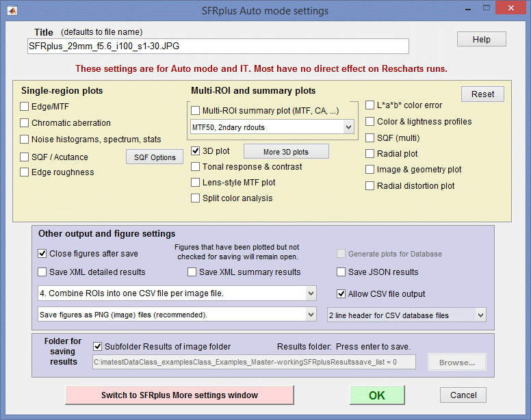Open More 3D plots
Screen dimensions: 531x420
point(286,152)
